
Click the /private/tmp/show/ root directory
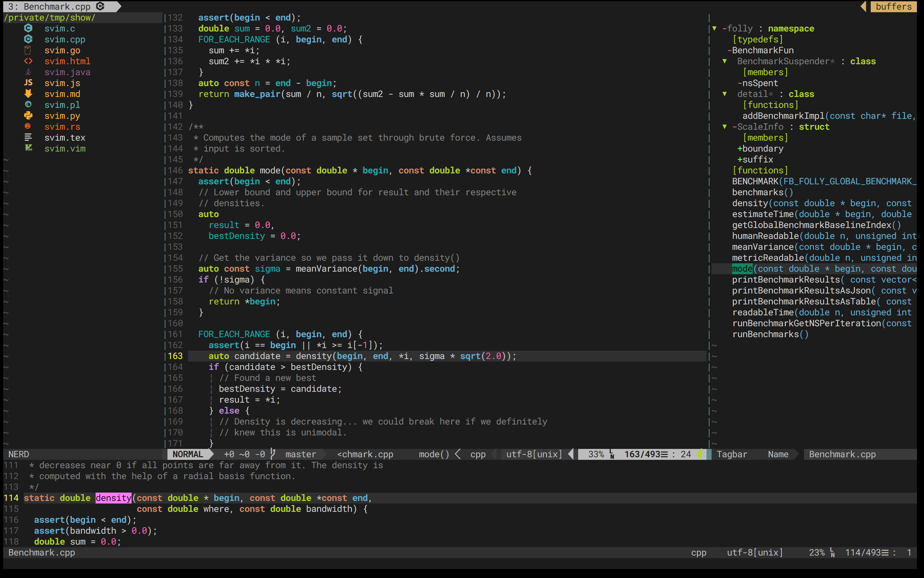coord(50,18)
